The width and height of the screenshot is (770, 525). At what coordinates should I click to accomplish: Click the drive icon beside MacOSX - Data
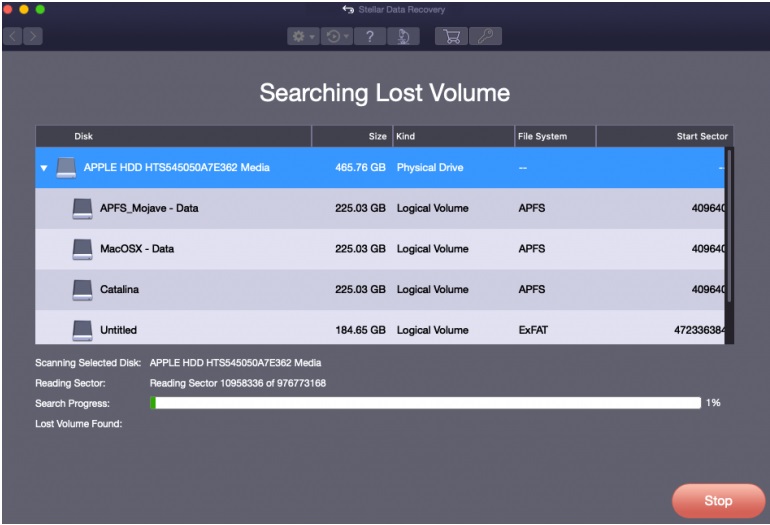click(82, 249)
